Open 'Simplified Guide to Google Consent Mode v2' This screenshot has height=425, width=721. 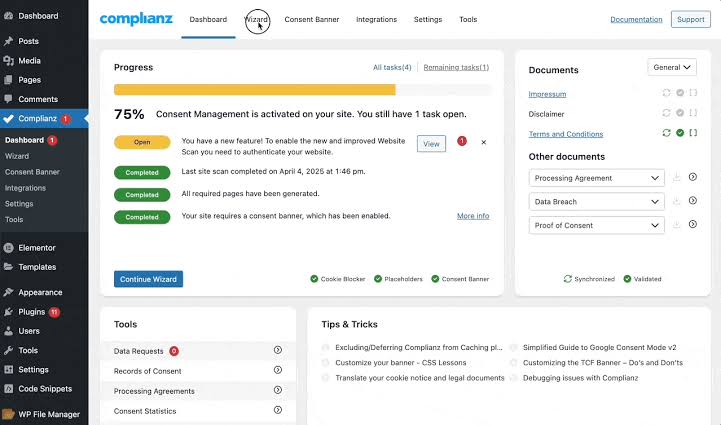pos(600,347)
